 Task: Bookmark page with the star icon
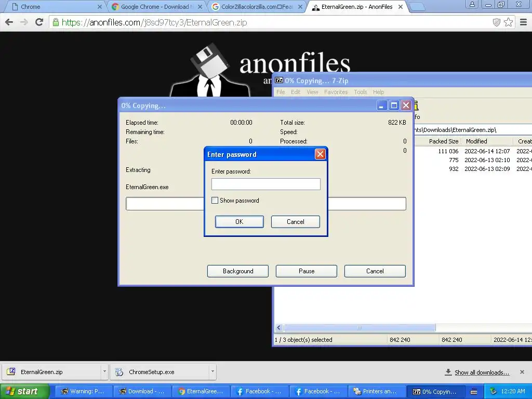tap(508, 22)
